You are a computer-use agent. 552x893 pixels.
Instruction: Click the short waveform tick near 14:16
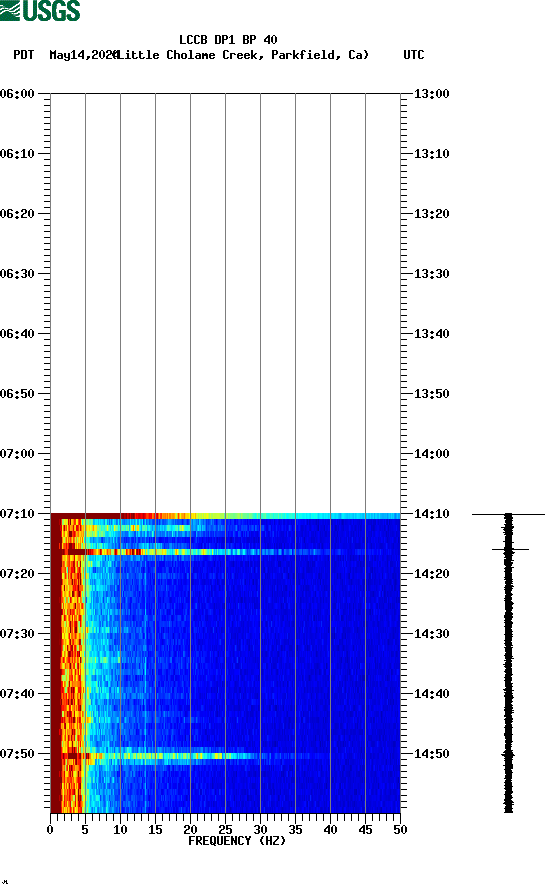click(x=510, y=550)
